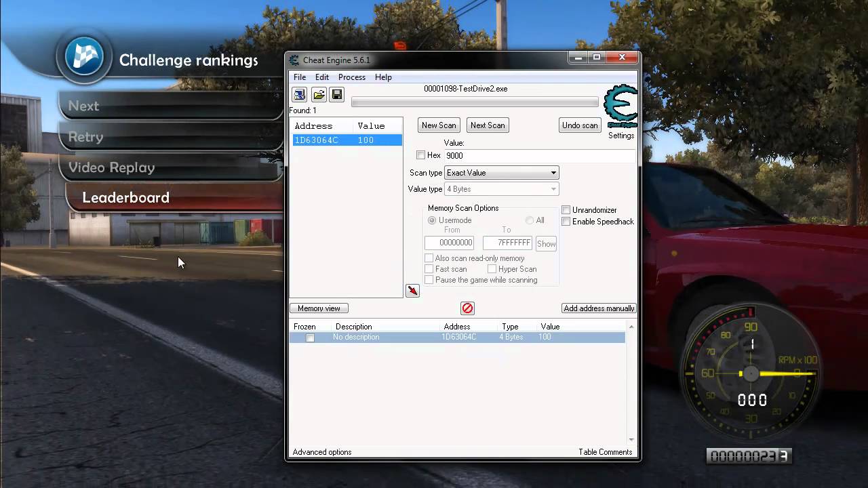Click the Next Scan button
The width and height of the screenshot is (868, 488).
[x=488, y=125]
